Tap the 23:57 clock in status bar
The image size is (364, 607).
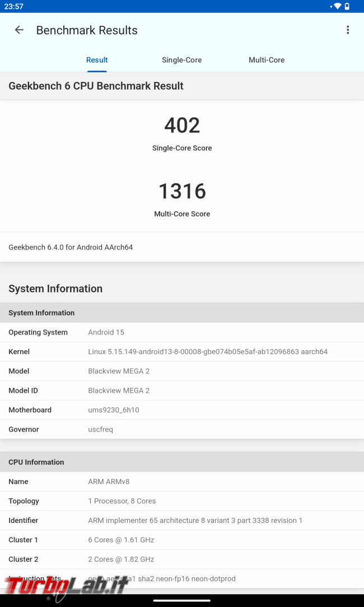coord(13,6)
